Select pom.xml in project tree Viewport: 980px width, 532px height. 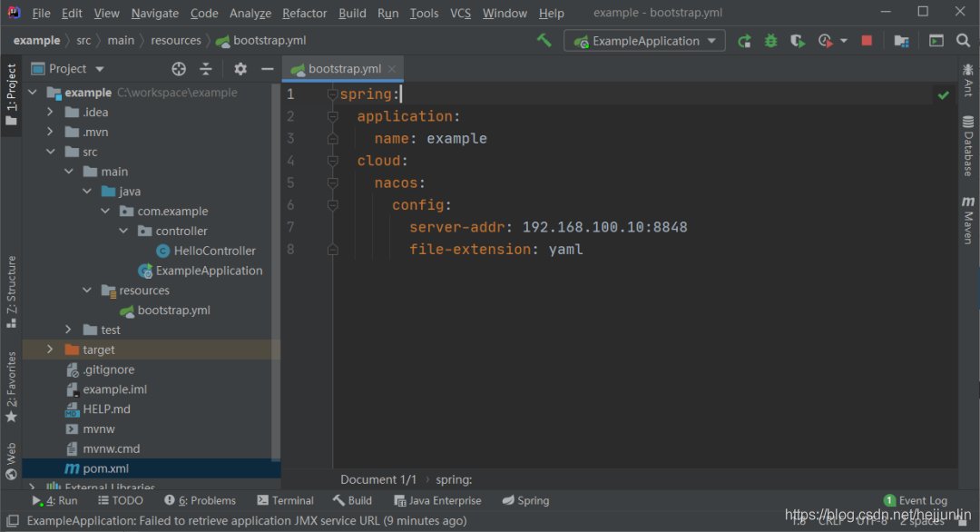(105, 468)
